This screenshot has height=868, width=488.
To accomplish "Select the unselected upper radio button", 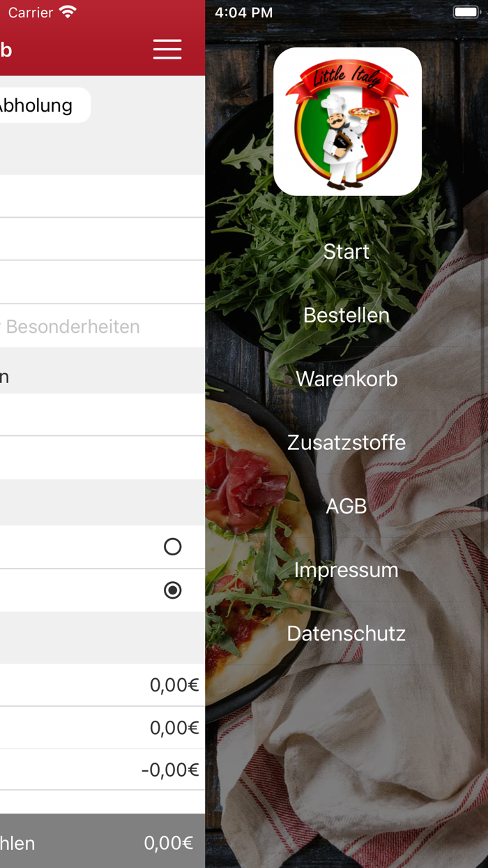I will (172, 546).
